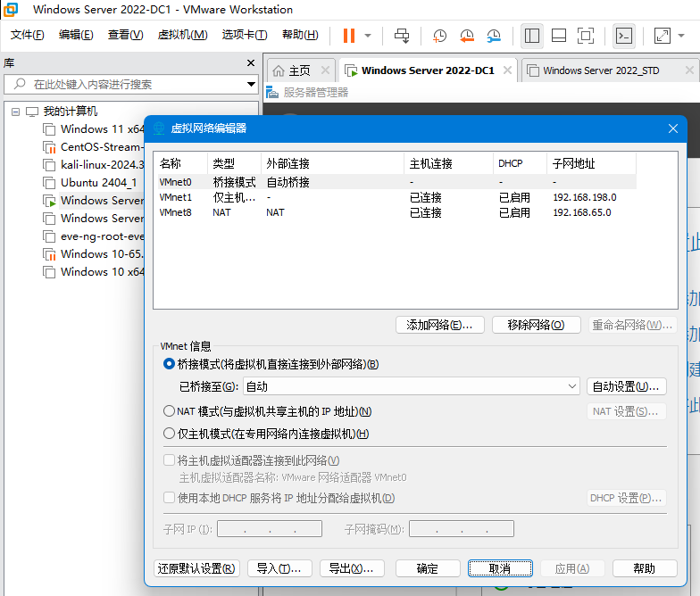Toggle the thumbnail bar view icon
The image size is (700, 596).
coord(559,36)
